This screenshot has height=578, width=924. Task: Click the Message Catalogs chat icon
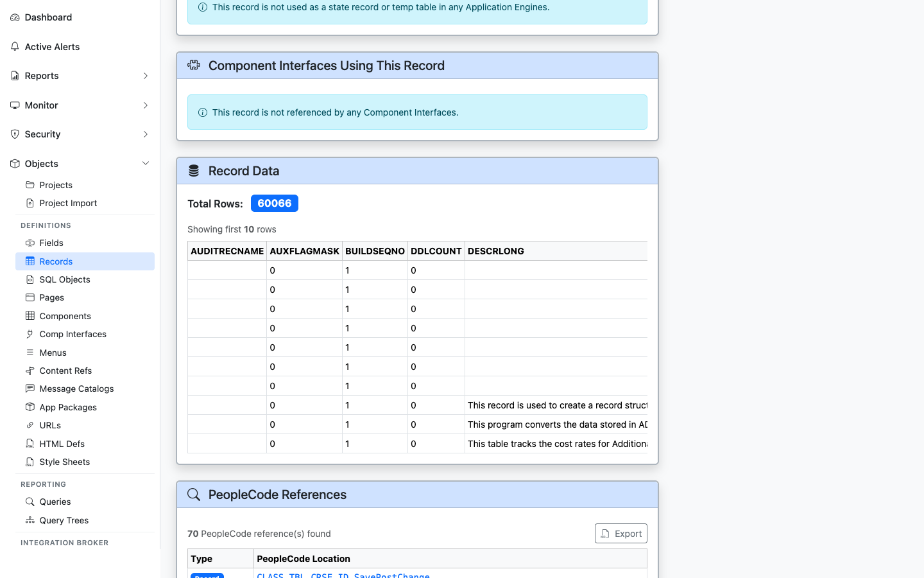pyautogui.click(x=30, y=389)
